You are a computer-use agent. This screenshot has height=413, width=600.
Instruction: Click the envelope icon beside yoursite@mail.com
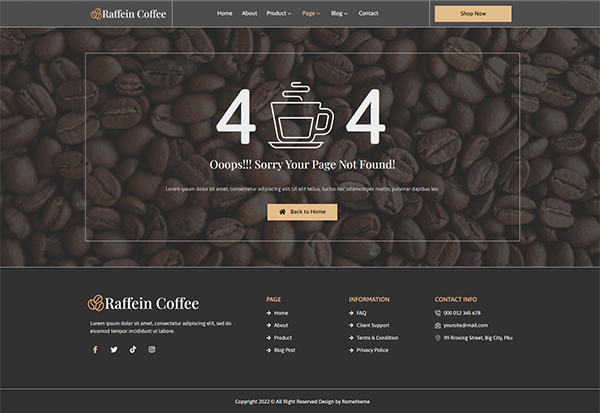pyautogui.click(x=438, y=325)
